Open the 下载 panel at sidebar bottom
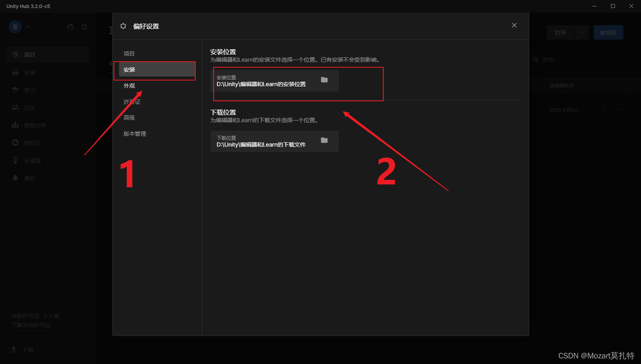641x364 pixels. click(x=22, y=350)
